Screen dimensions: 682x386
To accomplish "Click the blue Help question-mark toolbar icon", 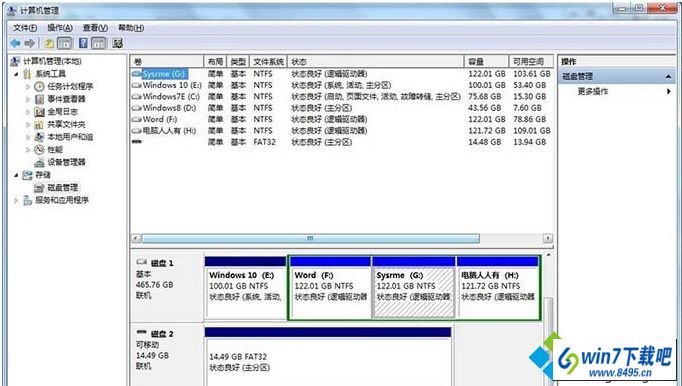I will pyautogui.click(x=83, y=43).
